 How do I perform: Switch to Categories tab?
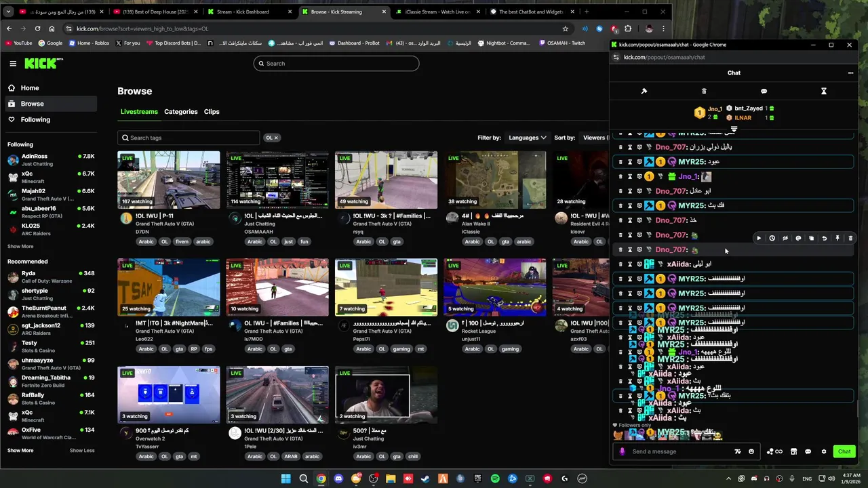click(x=180, y=112)
